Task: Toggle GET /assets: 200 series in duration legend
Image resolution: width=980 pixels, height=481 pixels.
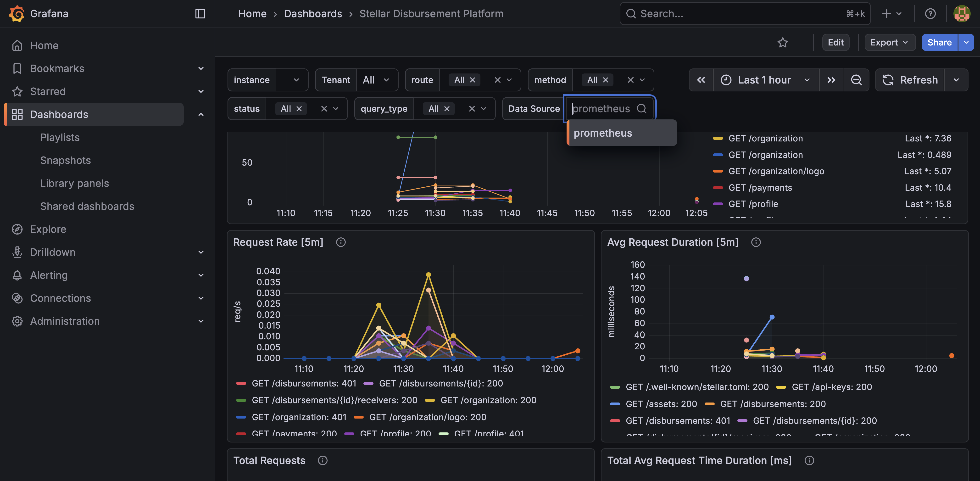Action: tap(661, 404)
